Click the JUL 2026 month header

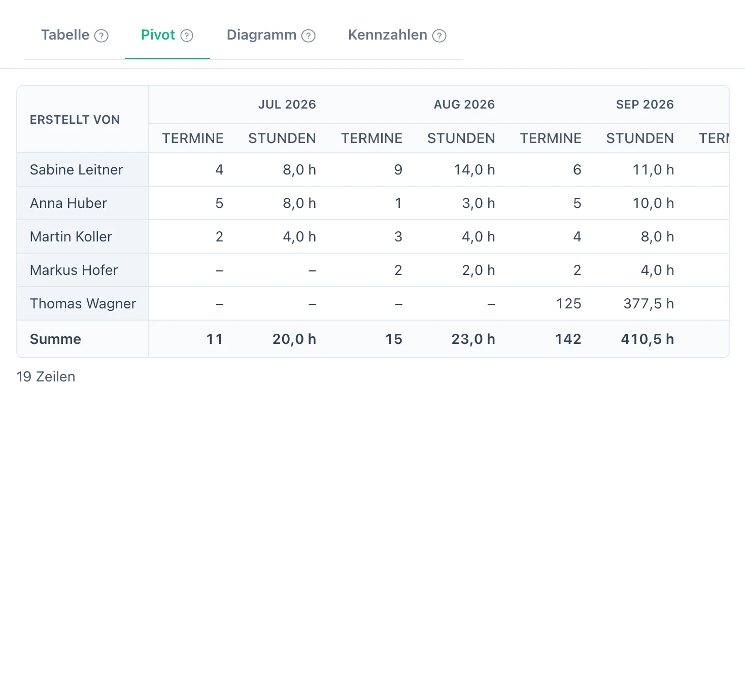[287, 104]
